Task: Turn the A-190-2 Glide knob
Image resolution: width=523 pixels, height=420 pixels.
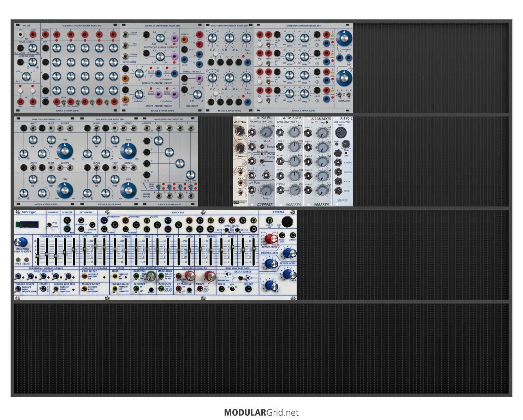Action: pyautogui.click(x=346, y=144)
